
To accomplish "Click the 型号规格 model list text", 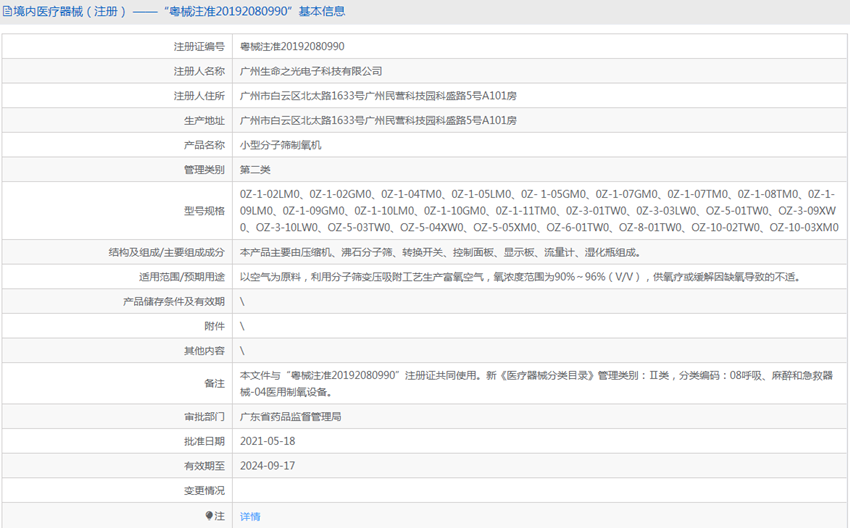I will [x=538, y=211].
